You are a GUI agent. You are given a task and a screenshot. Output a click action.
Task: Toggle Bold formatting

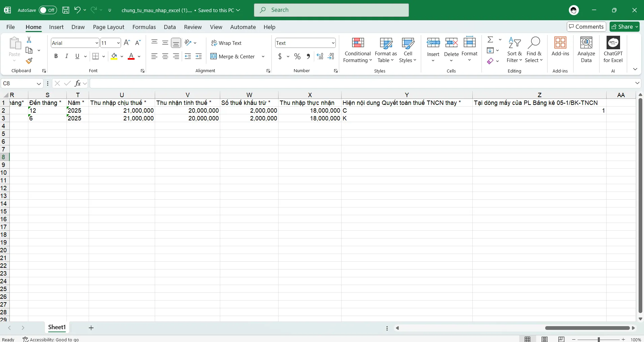(x=56, y=56)
